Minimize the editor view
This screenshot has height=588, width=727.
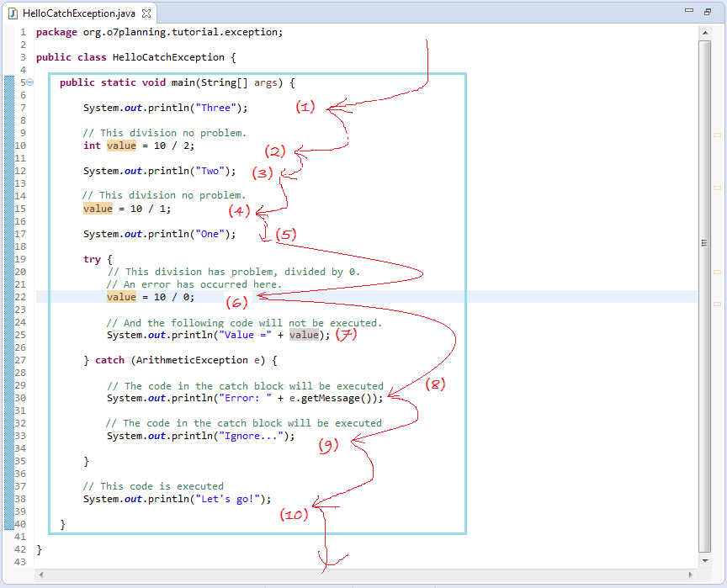[x=689, y=11]
